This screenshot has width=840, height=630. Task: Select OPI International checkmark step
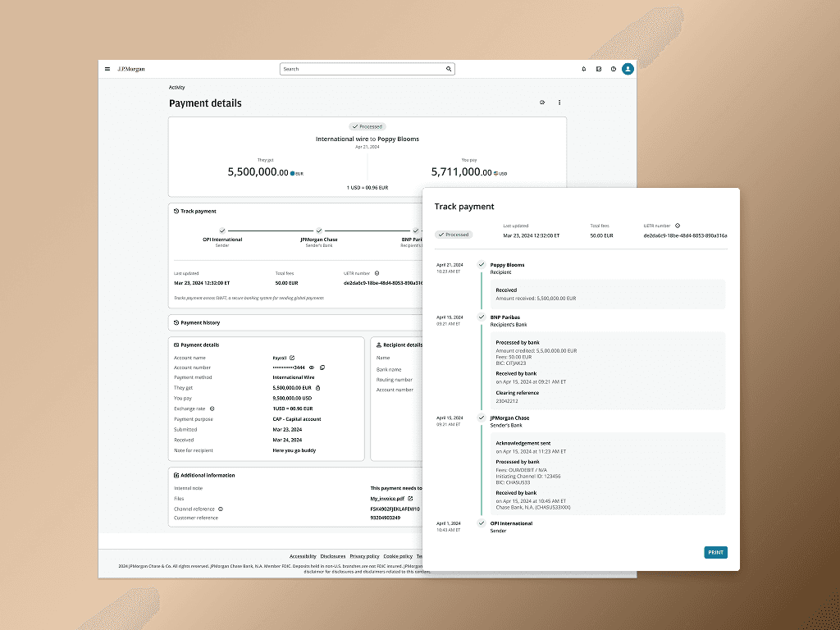coord(222,231)
